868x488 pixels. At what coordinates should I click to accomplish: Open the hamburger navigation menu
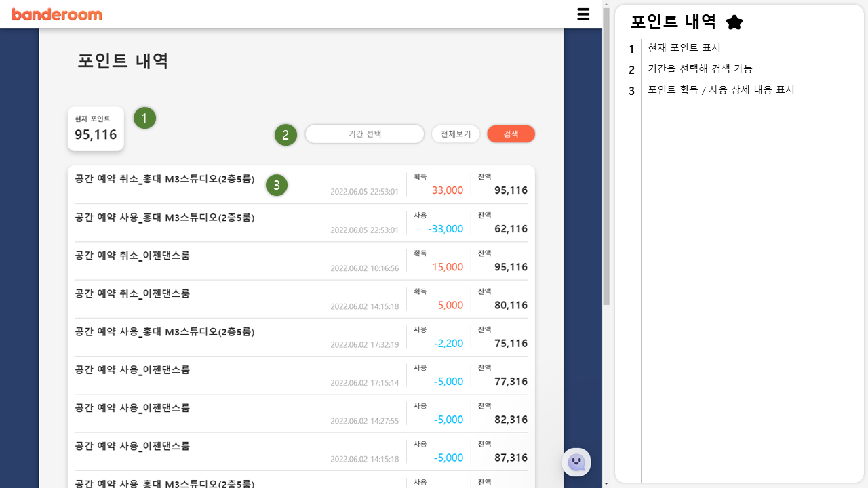[x=583, y=14]
